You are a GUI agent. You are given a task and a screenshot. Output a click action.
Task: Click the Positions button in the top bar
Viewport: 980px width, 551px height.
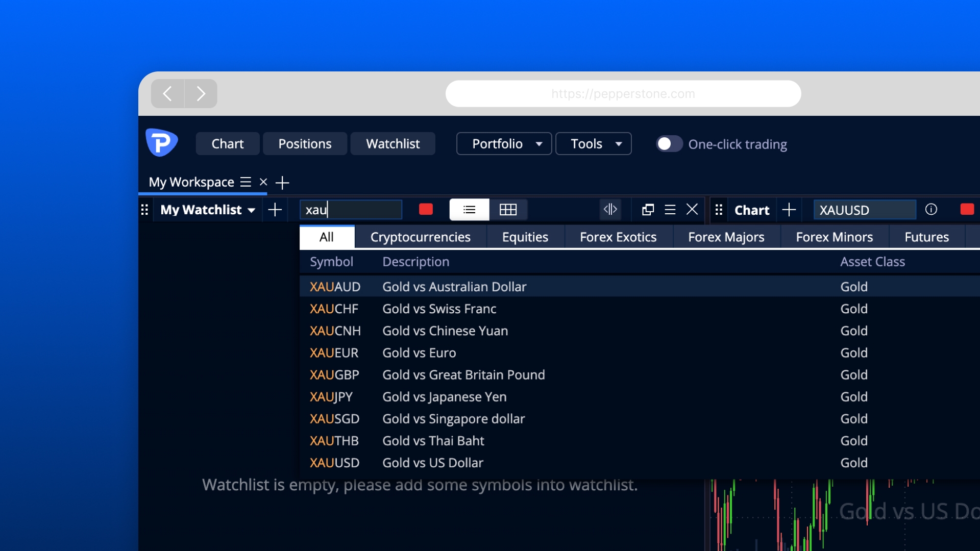[x=305, y=144]
